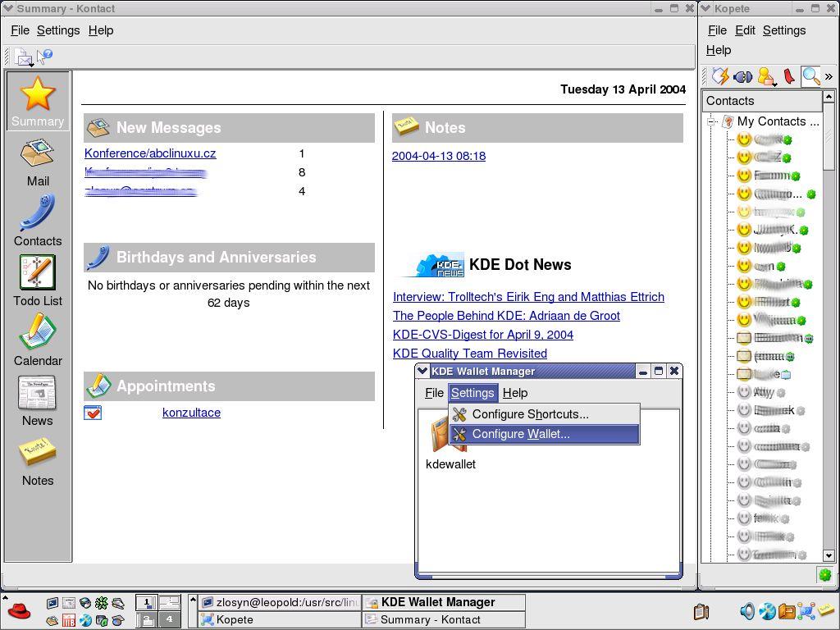The image size is (840, 630).
Task: Switch to Kopete via taskbar button
Action: (281, 620)
